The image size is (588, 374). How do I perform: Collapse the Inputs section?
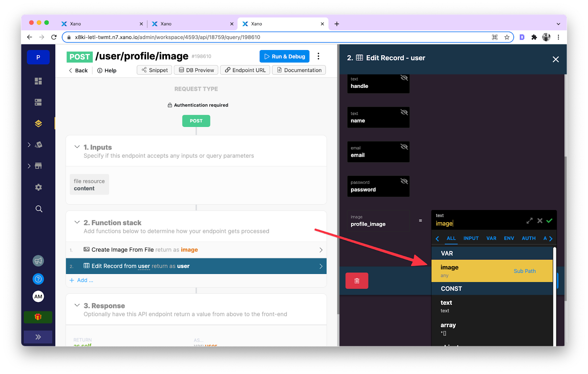click(77, 146)
